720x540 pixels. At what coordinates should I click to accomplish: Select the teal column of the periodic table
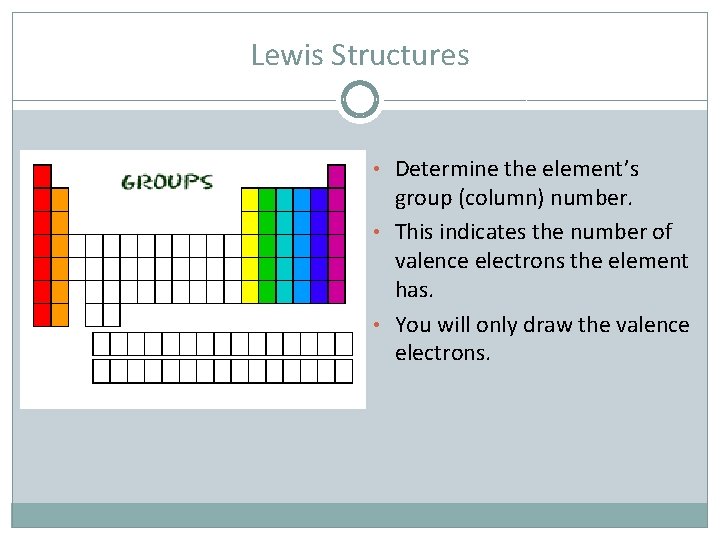pos(285,245)
